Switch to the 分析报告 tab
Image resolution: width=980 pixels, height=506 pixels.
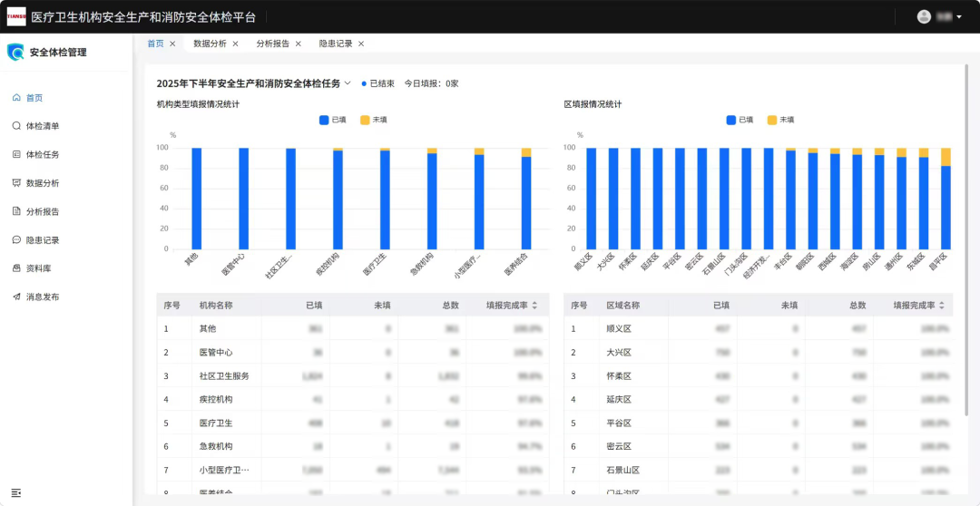tap(273, 44)
